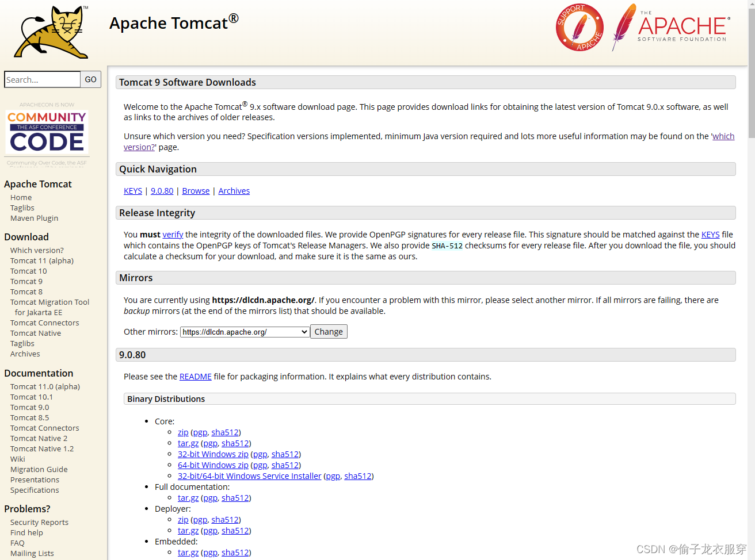Viewport: 755px width, 560px height.
Task: Open the README packaging information link
Action: pyautogui.click(x=195, y=376)
